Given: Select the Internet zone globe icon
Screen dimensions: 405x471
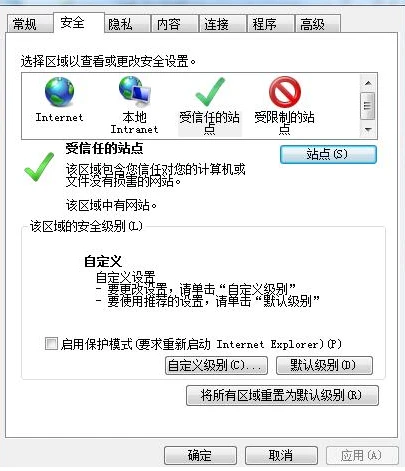Looking at the screenshot, I should pyautogui.click(x=59, y=92).
